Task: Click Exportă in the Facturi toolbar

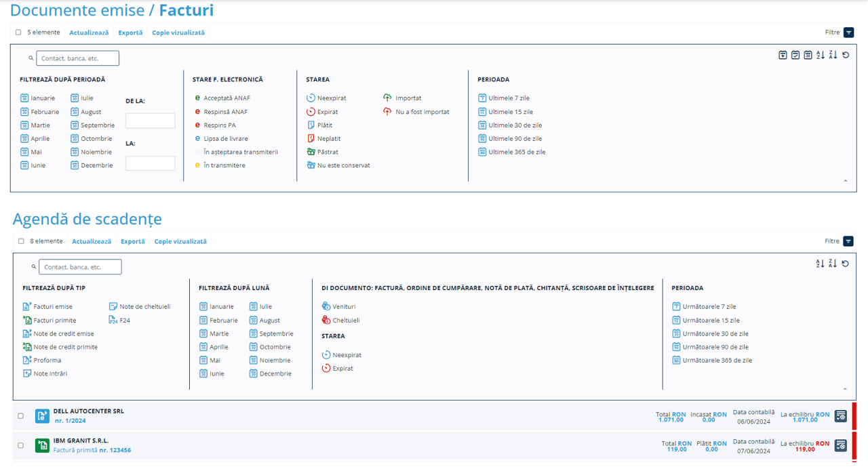Action: click(130, 33)
